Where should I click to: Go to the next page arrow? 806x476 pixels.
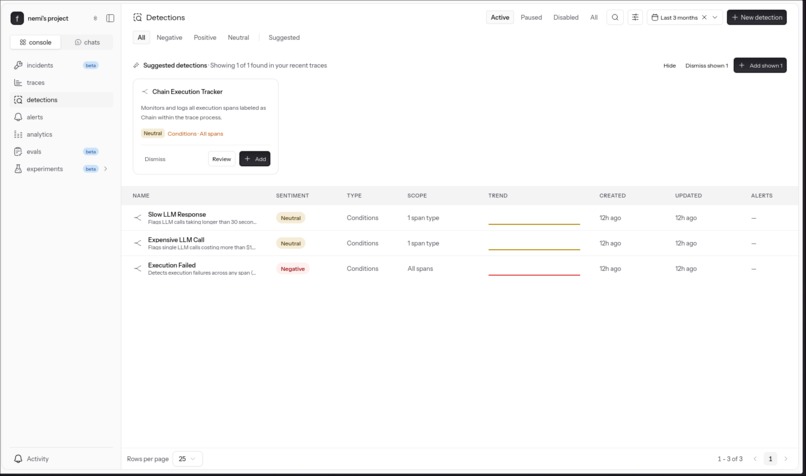pos(785,459)
